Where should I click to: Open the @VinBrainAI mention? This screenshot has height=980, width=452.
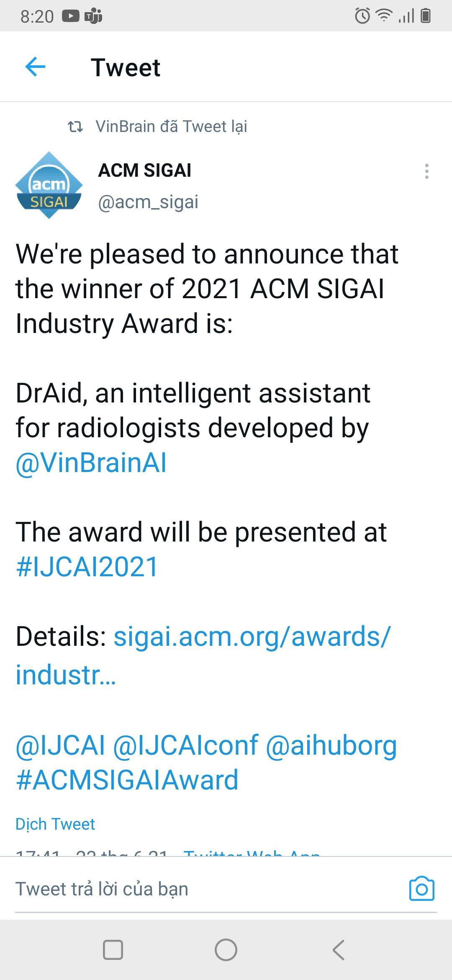[x=90, y=463]
